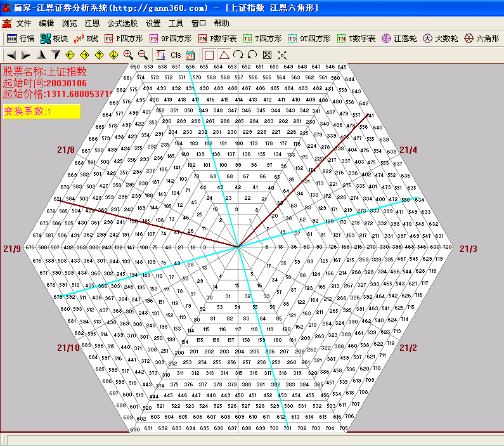Click the yellow 变换系数 coefficient field
Screen dimensions: 504x446
click(x=42, y=112)
